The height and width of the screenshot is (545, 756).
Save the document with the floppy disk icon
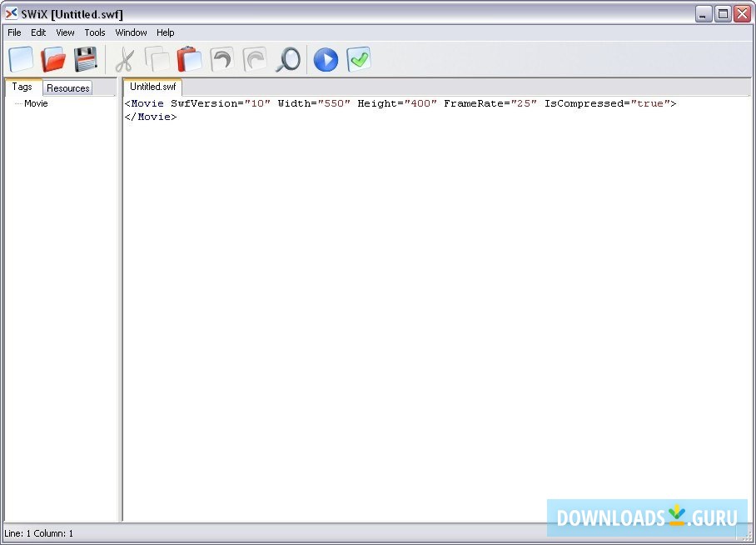pos(86,59)
